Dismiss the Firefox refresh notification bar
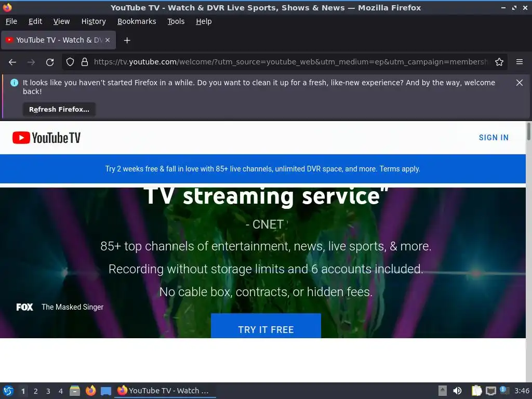This screenshot has height=399, width=532. [x=520, y=83]
